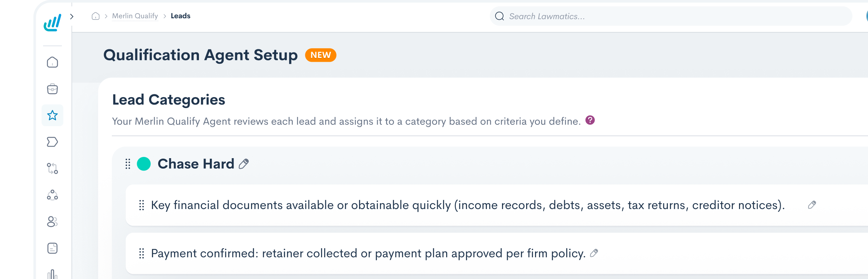This screenshot has width=868, height=279.
Task: Edit the Chase Hard category name
Action: pyautogui.click(x=244, y=164)
